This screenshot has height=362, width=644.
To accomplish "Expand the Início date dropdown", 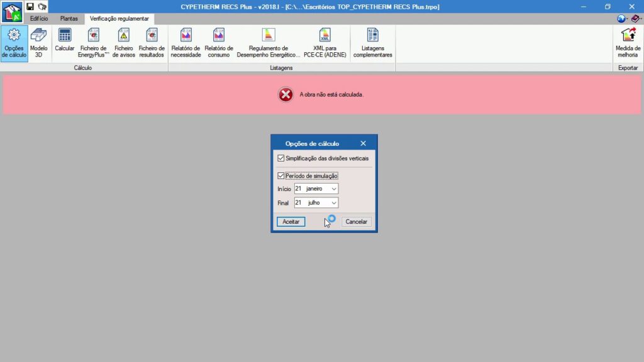I will click(333, 189).
